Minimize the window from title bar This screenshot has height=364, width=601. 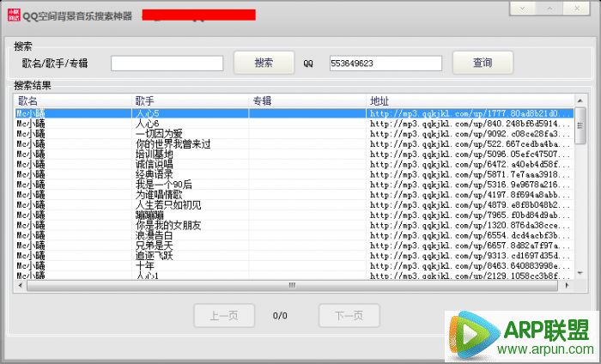point(522,8)
